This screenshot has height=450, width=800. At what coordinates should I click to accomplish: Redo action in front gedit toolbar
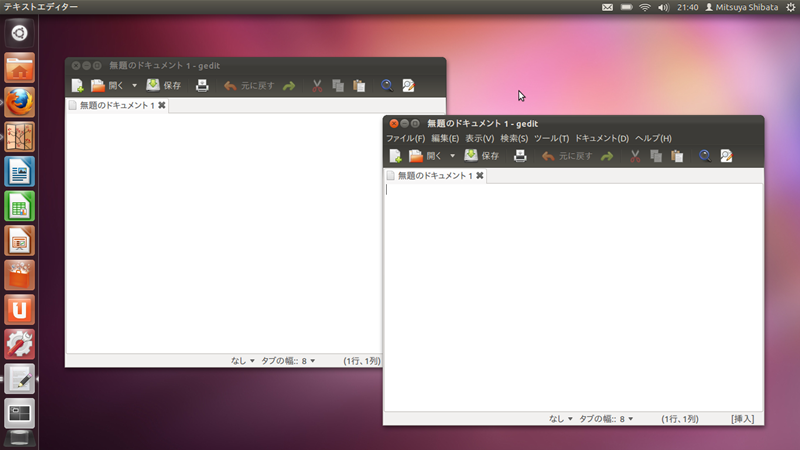coord(607,156)
